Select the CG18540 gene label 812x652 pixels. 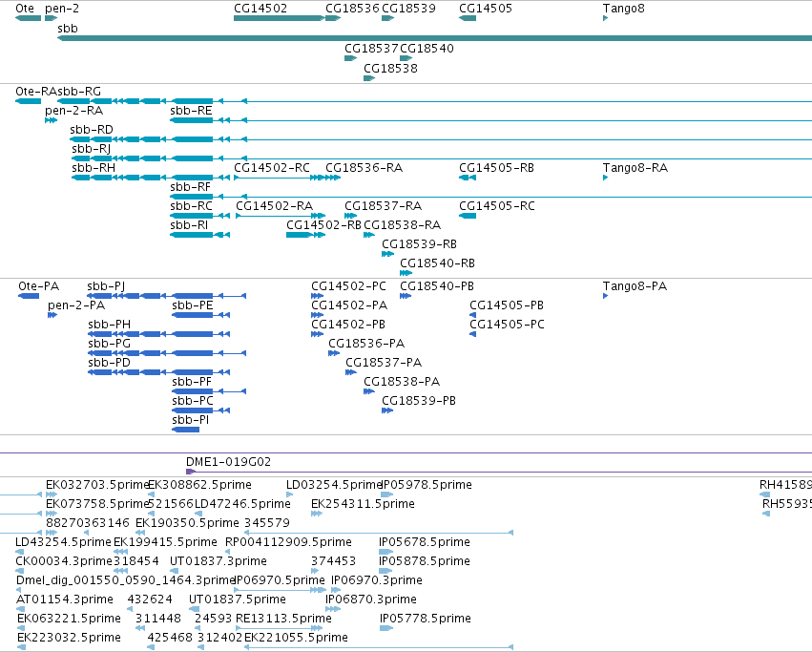click(x=427, y=48)
